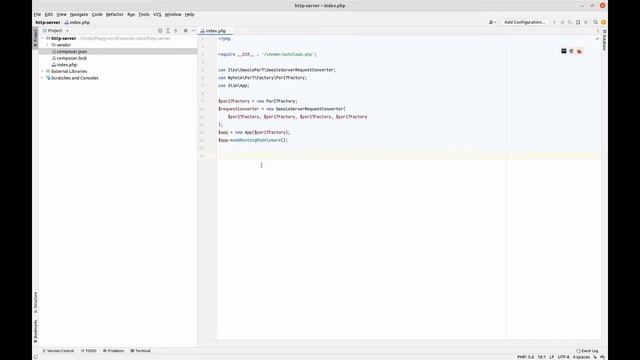The image size is (640, 360).
Task: Click the locate (select opened file) icon in Project panel
Action: tap(160, 31)
